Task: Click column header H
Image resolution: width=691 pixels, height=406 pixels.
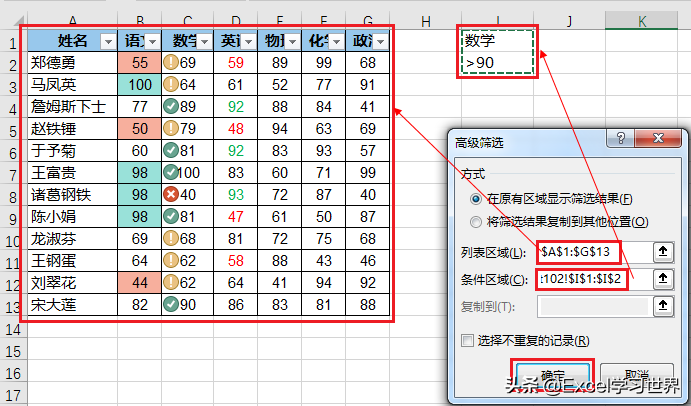Action: pyautogui.click(x=426, y=21)
